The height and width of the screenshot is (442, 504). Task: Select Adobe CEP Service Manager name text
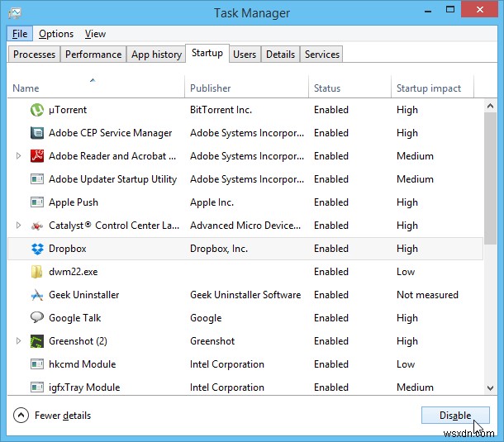pyautogui.click(x=110, y=133)
